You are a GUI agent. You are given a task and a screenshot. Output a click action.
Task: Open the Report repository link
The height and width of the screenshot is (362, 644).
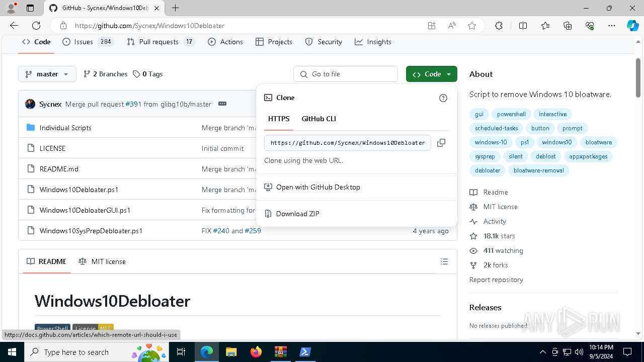coord(496,280)
